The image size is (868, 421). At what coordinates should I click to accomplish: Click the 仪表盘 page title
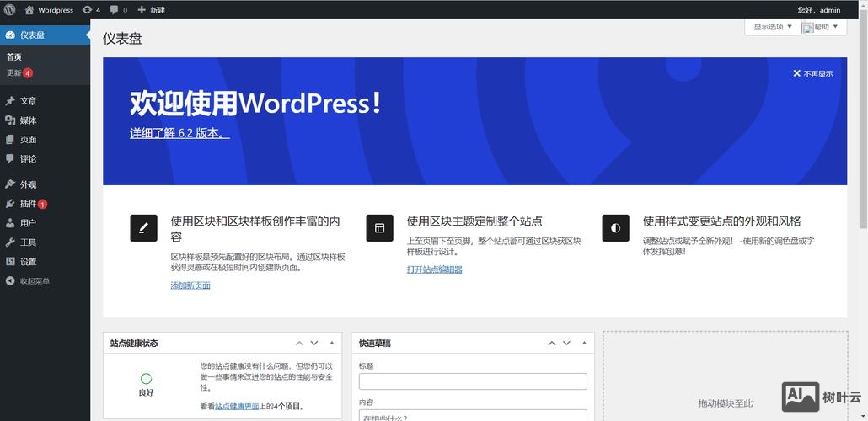pos(122,38)
